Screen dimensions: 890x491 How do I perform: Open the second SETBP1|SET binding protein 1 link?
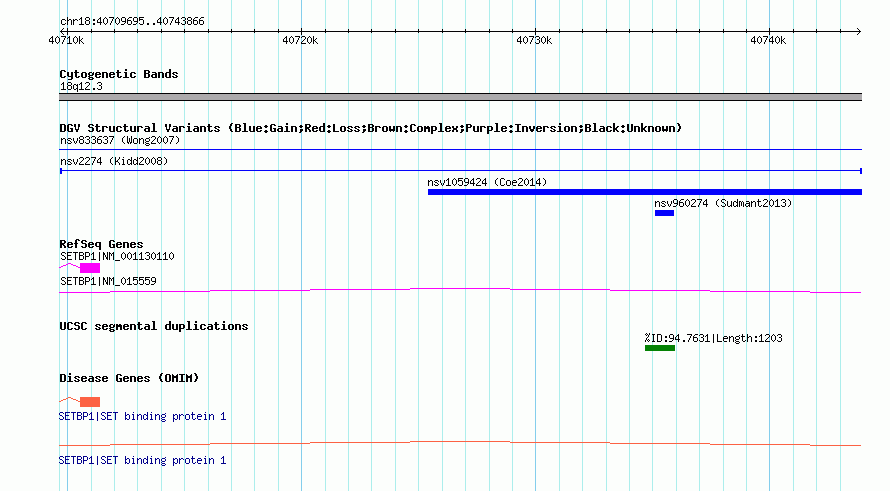[x=142, y=460]
